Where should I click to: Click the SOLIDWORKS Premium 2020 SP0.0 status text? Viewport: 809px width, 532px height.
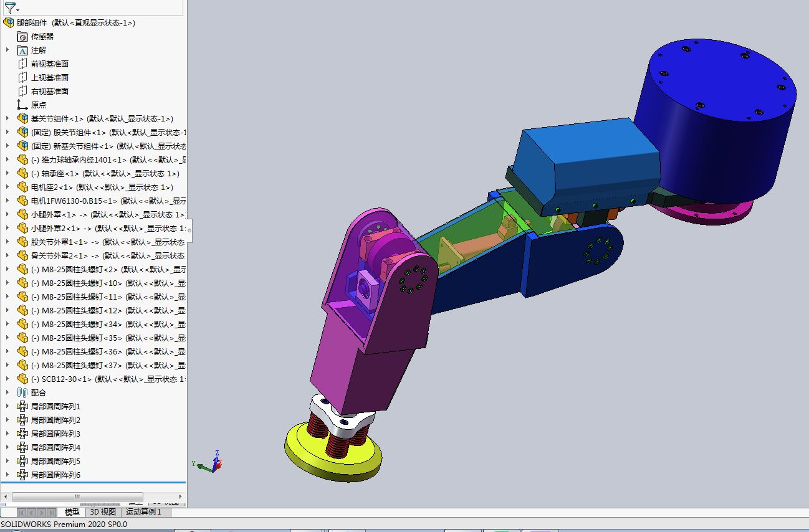click(64, 524)
